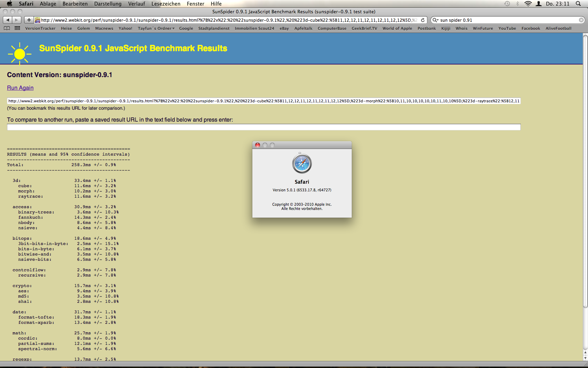588x368 pixels.
Task: Open the Stadtplandienst bookmark
Action: pyautogui.click(x=214, y=28)
